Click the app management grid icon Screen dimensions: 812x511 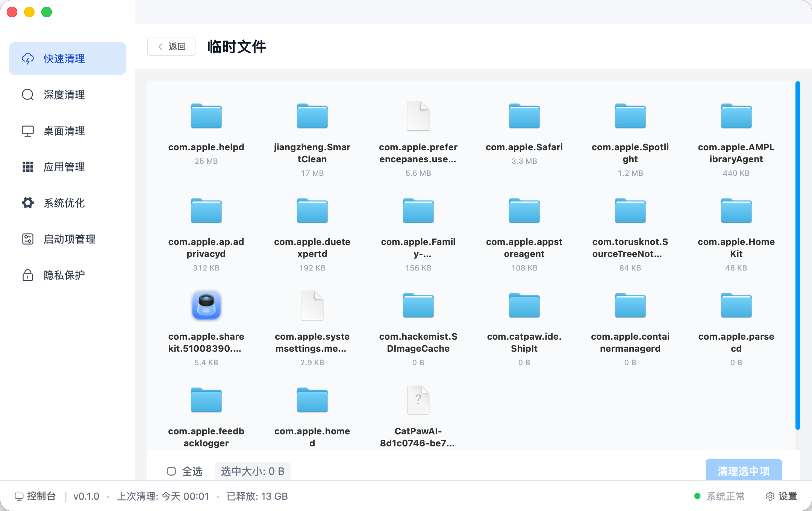[28, 167]
